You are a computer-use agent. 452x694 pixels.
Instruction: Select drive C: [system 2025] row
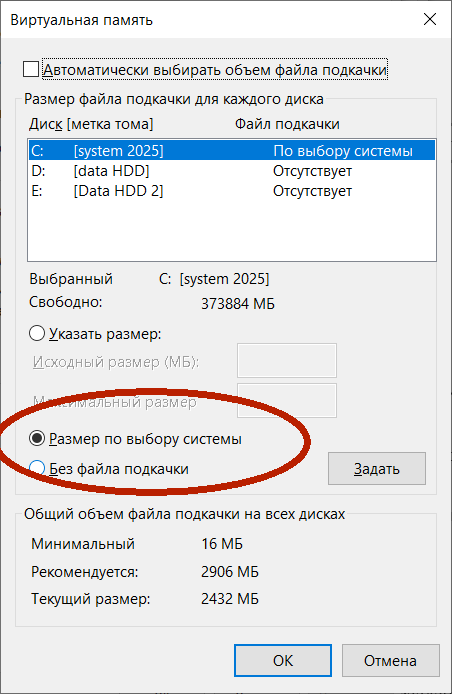pos(232,151)
